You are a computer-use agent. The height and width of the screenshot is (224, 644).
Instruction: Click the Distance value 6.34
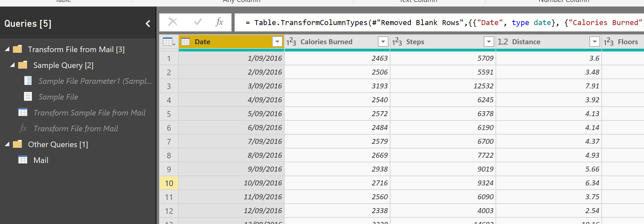tap(549, 183)
